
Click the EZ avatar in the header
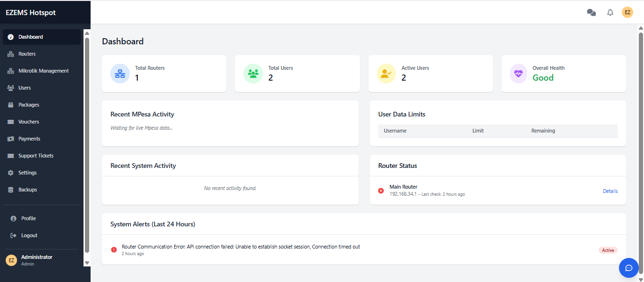pyautogui.click(x=627, y=12)
